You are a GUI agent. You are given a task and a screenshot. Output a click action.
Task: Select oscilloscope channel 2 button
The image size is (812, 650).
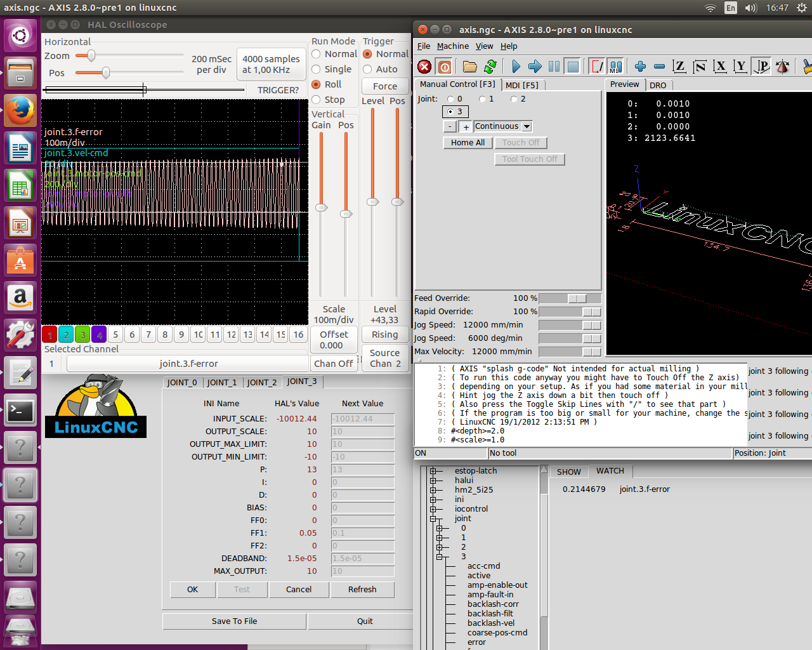pos(66,335)
